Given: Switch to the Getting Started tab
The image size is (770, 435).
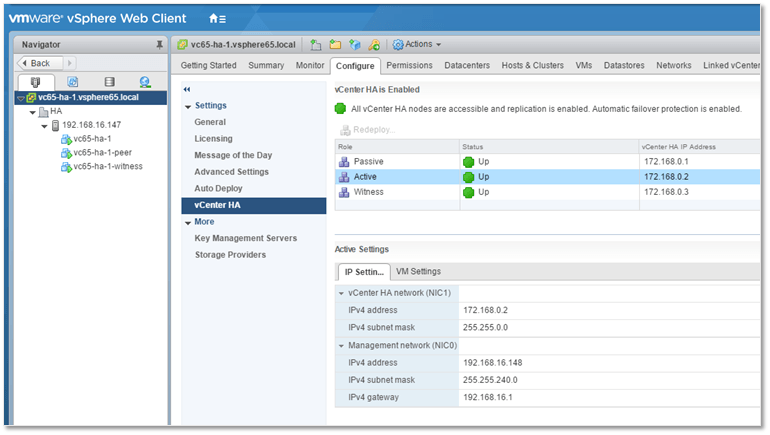Looking at the screenshot, I should 208,65.
